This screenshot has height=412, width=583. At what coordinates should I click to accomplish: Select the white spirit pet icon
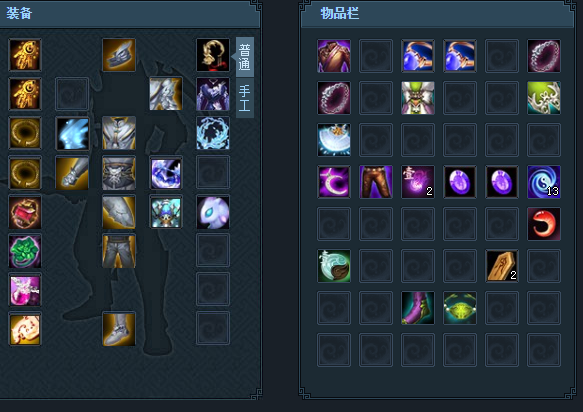pos(213,212)
